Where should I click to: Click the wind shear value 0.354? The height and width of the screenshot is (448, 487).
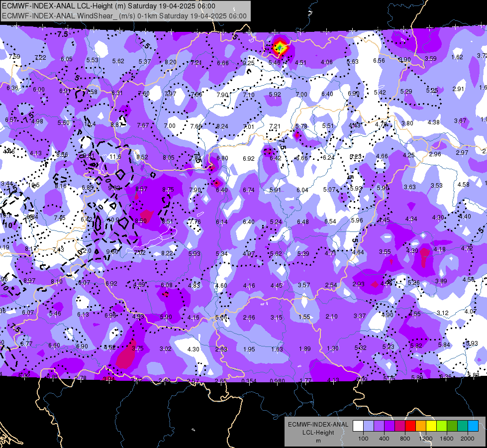pyautogui.click(x=249, y=381)
